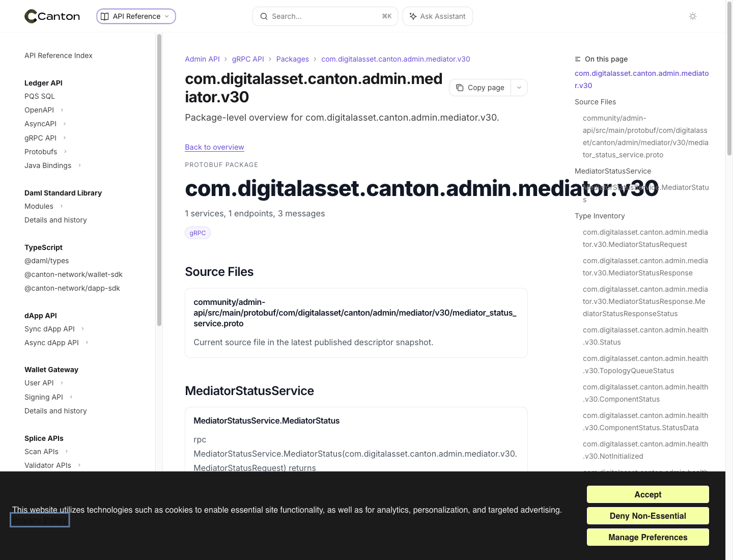
Task: Expand the AsyncAPI sidebar chevron
Action: [65, 124]
